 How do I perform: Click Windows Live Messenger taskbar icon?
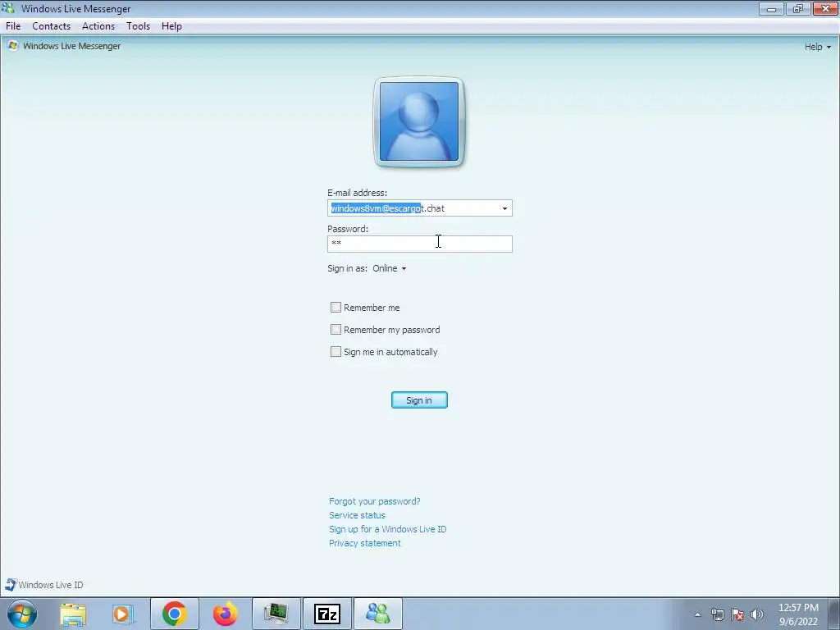pyautogui.click(x=378, y=614)
